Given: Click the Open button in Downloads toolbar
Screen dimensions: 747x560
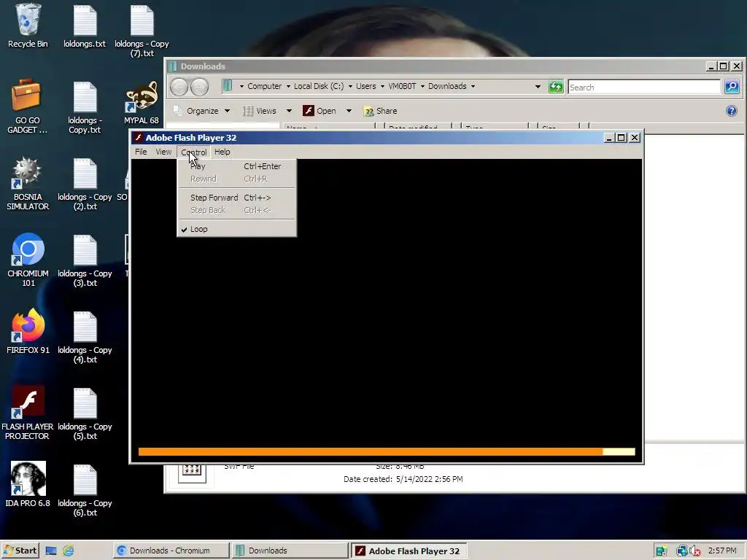Looking at the screenshot, I should tap(320, 111).
